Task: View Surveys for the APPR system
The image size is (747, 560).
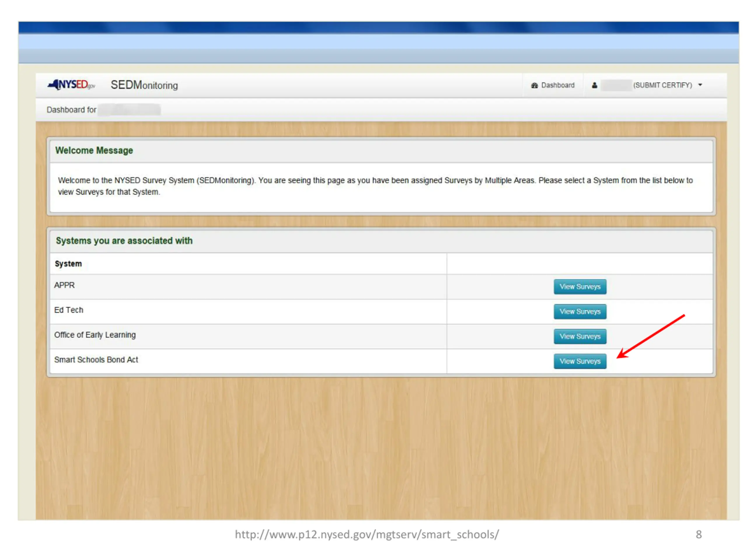Action: 580,287
